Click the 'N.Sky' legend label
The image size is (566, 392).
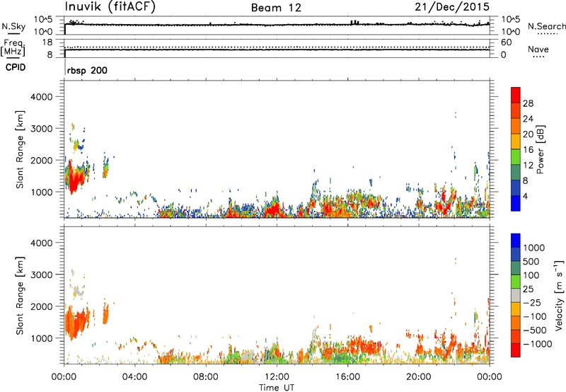point(13,26)
